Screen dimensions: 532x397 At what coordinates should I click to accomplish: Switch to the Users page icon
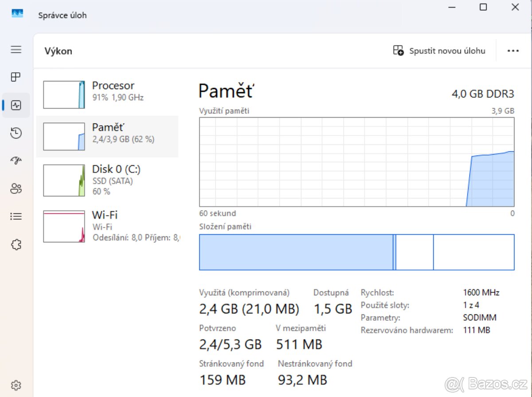pyautogui.click(x=16, y=189)
